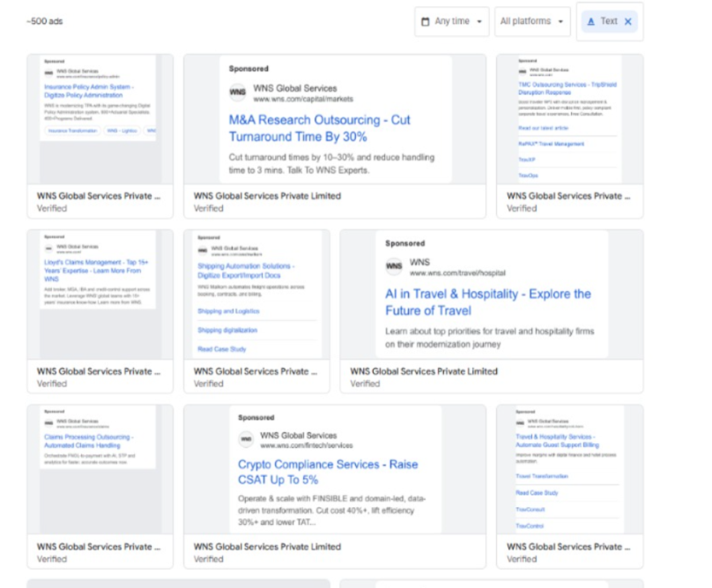Open M&A Research Outsourcing ad headline
The height and width of the screenshot is (588, 712).
point(319,128)
